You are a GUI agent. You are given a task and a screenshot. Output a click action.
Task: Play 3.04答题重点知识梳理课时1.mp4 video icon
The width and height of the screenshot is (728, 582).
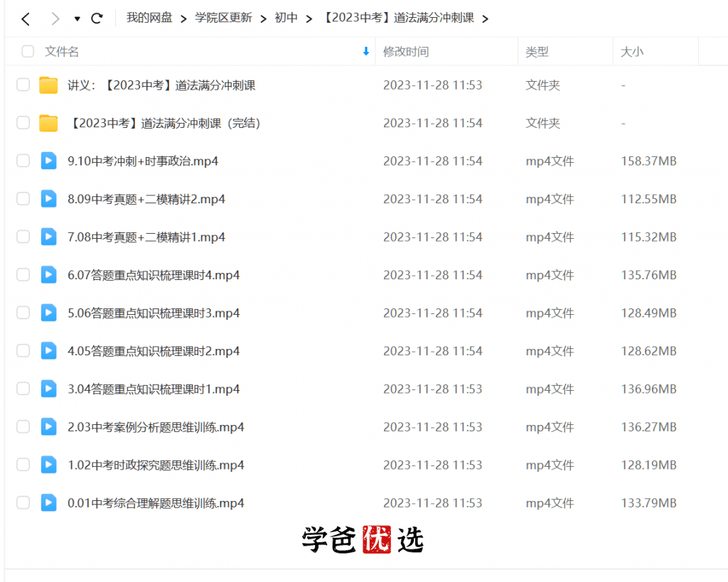(48, 389)
